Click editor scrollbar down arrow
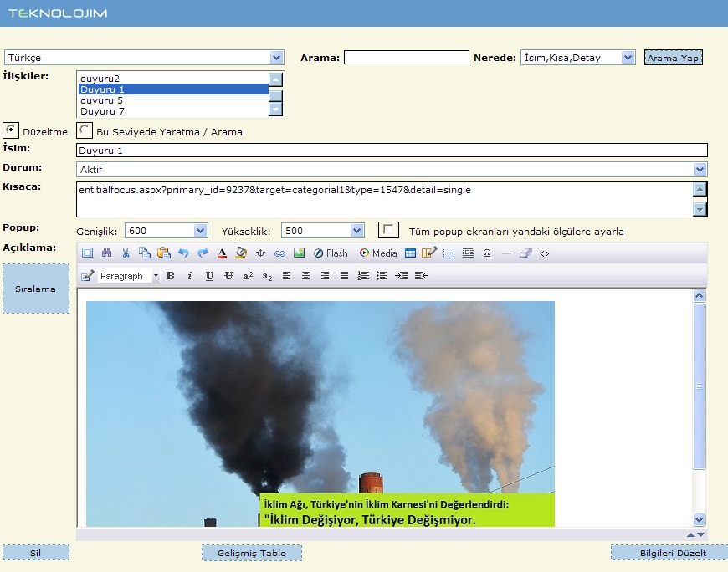This screenshot has width=728, height=572. [700, 519]
